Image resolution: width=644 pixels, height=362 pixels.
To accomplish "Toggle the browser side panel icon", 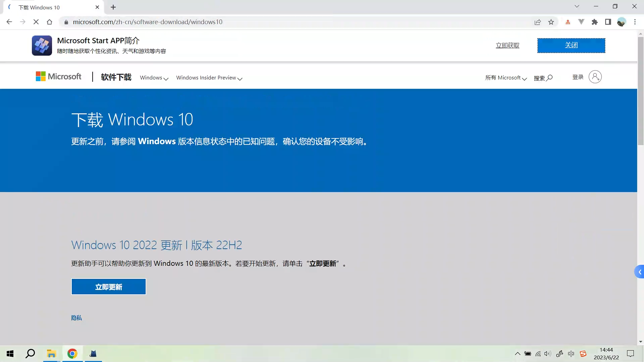I will coord(608,22).
